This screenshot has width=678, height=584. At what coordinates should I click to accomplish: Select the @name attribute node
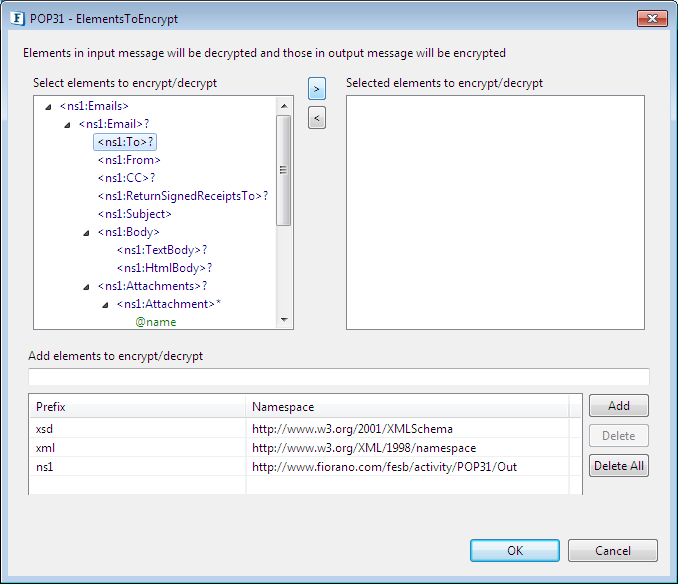click(x=156, y=322)
